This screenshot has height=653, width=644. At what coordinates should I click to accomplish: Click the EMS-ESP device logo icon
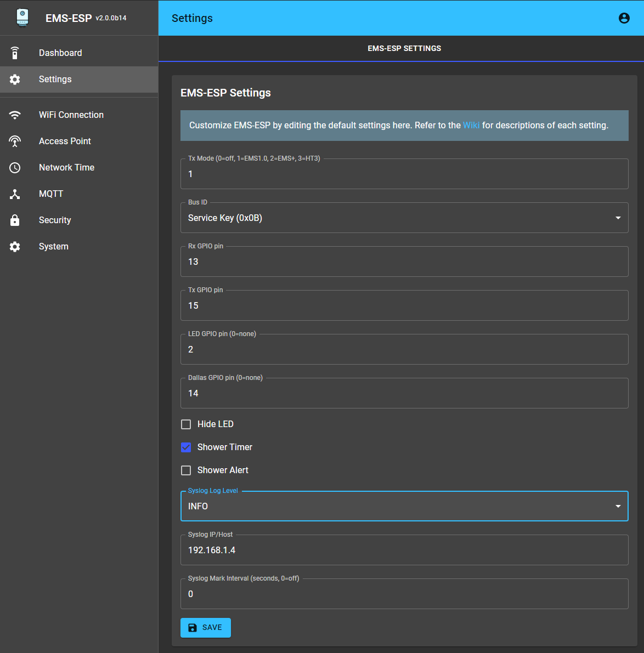click(x=22, y=18)
